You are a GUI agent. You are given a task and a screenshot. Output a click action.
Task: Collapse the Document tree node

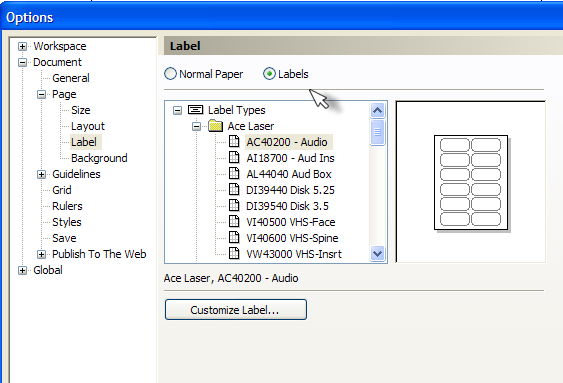coord(22,62)
